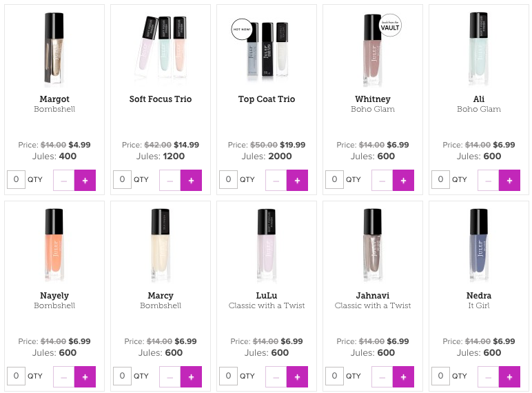This screenshot has height=393, width=532.
Task: Select the Whitney QTY input box
Action: tap(334, 180)
